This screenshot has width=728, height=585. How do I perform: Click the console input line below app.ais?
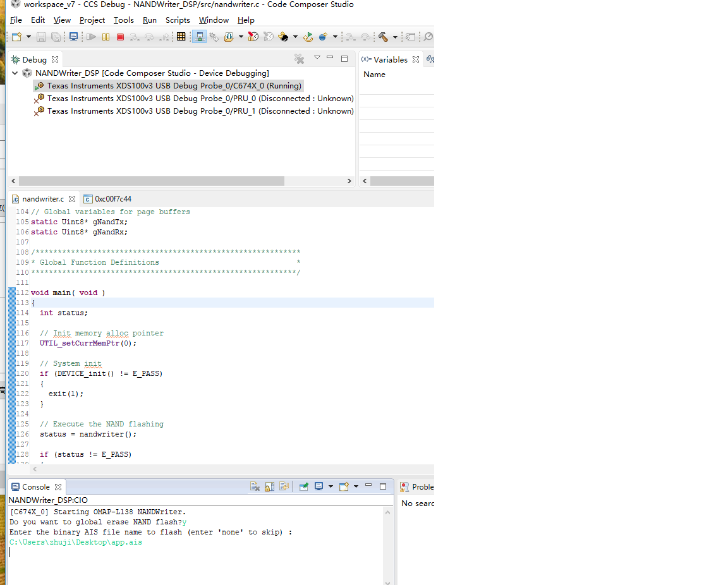click(x=195, y=553)
